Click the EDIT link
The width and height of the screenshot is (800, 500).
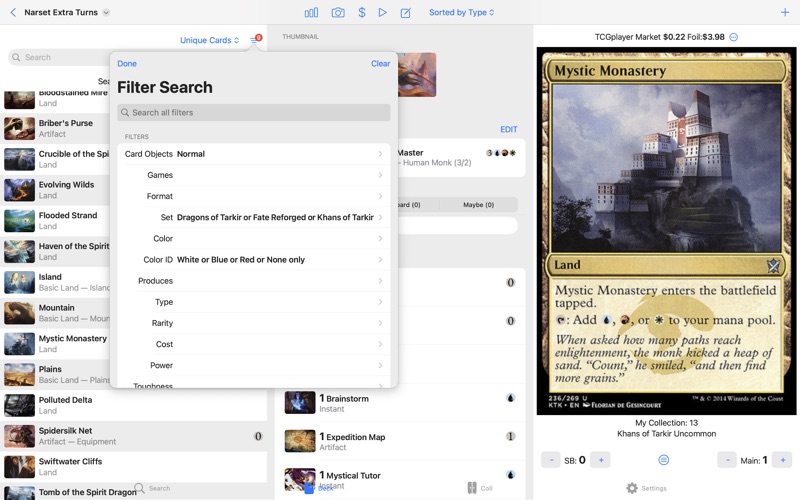pos(509,129)
